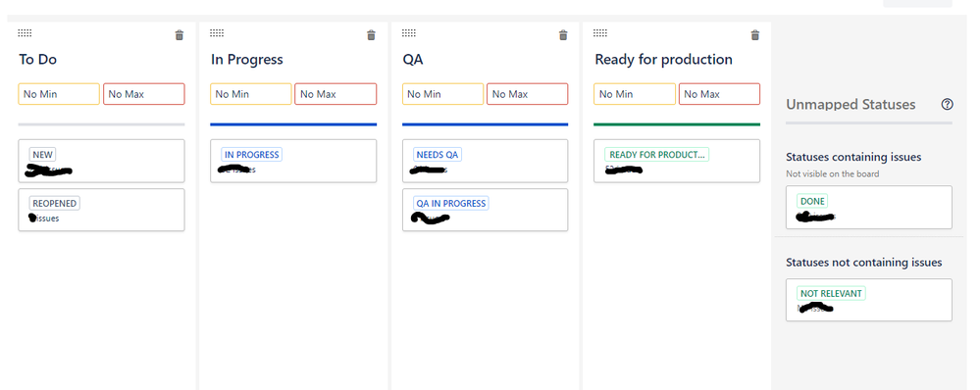
Task: Select the DONE unmapped status card
Action: pos(869,207)
